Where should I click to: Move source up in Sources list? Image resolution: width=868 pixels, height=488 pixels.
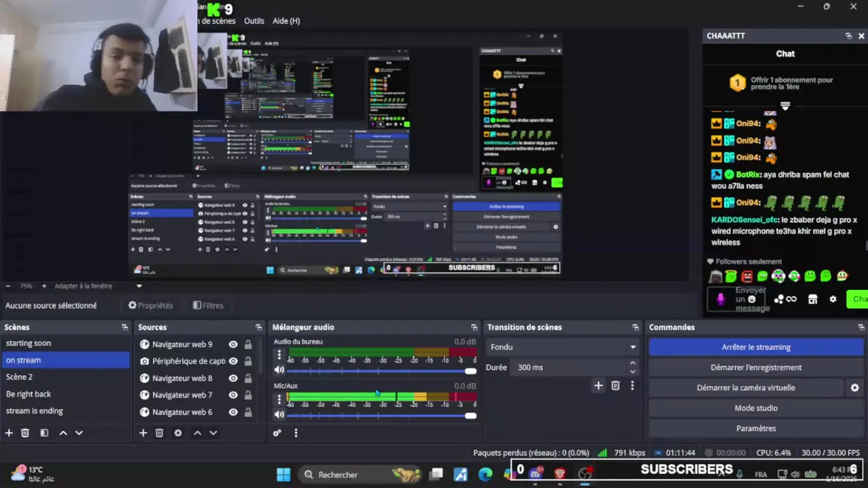[x=197, y=432]
